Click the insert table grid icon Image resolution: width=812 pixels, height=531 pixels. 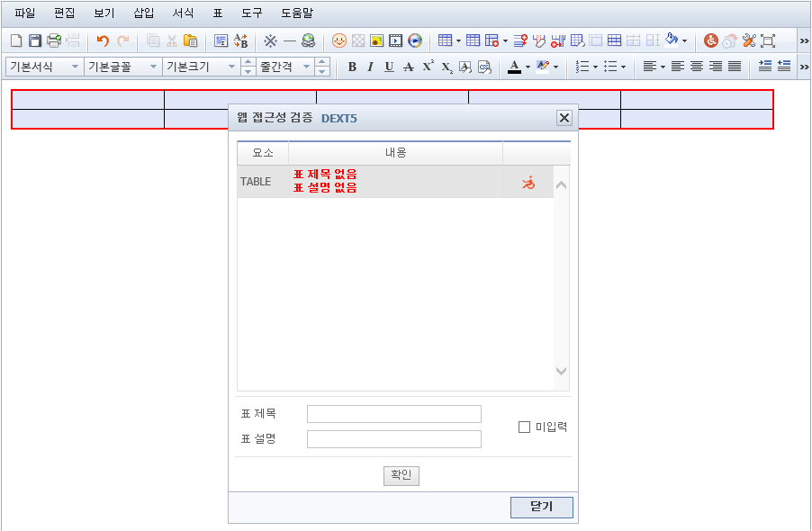click(x=445, y=40)
